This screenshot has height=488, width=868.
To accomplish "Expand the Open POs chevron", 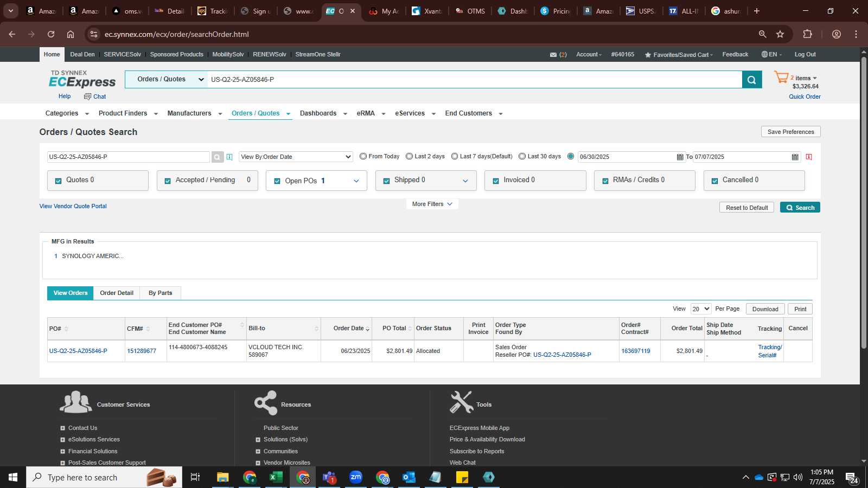I will (x=356, y=181).
